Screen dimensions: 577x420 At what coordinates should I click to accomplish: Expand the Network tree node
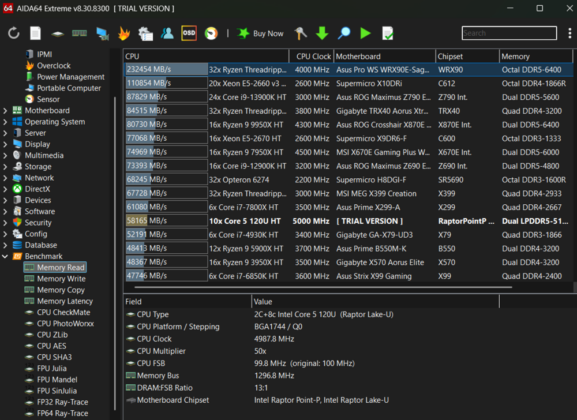[5, 178]
